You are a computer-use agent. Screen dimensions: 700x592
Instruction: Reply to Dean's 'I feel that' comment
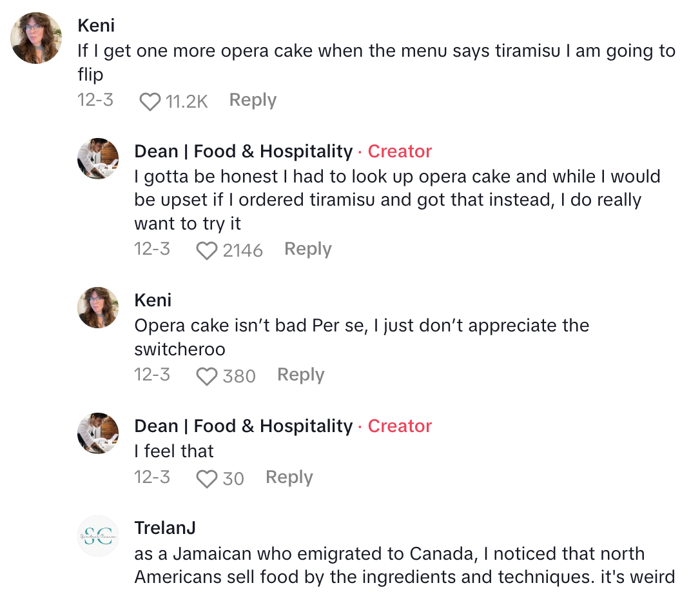tap(289, 477)
